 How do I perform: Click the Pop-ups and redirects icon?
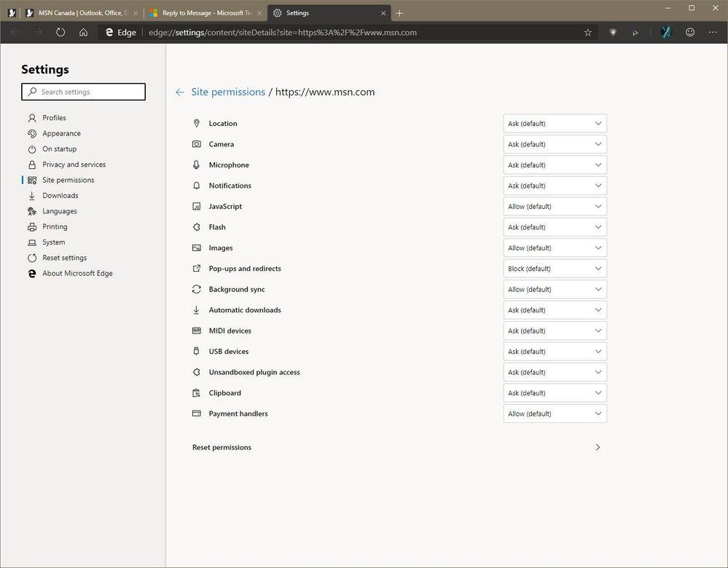(x=197, y=268)
